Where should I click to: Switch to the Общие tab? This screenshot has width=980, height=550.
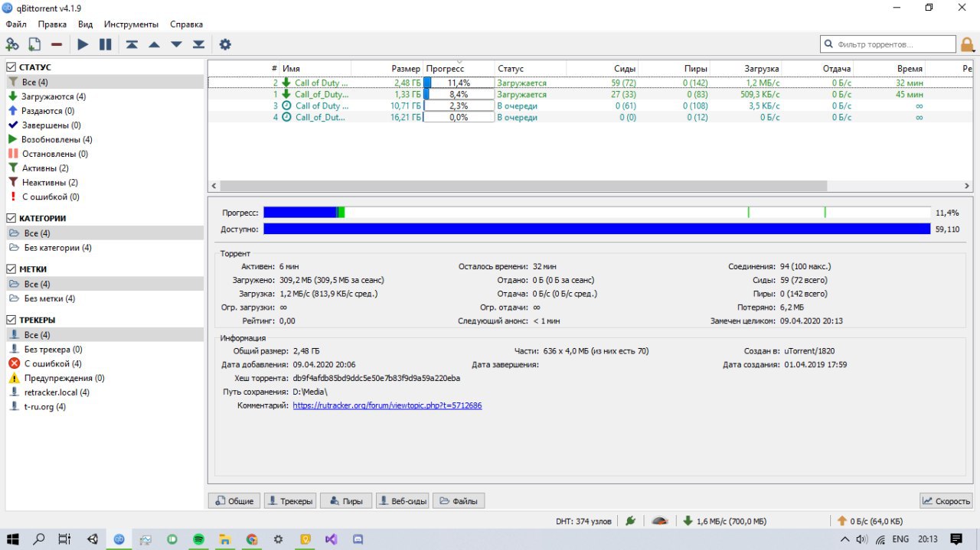click(234, 501)
